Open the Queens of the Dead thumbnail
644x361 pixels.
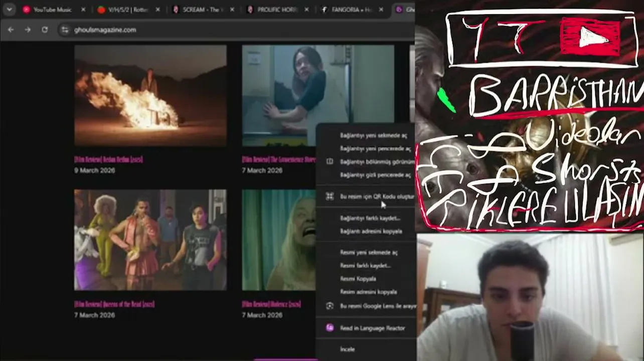click(x=150, y=240)
